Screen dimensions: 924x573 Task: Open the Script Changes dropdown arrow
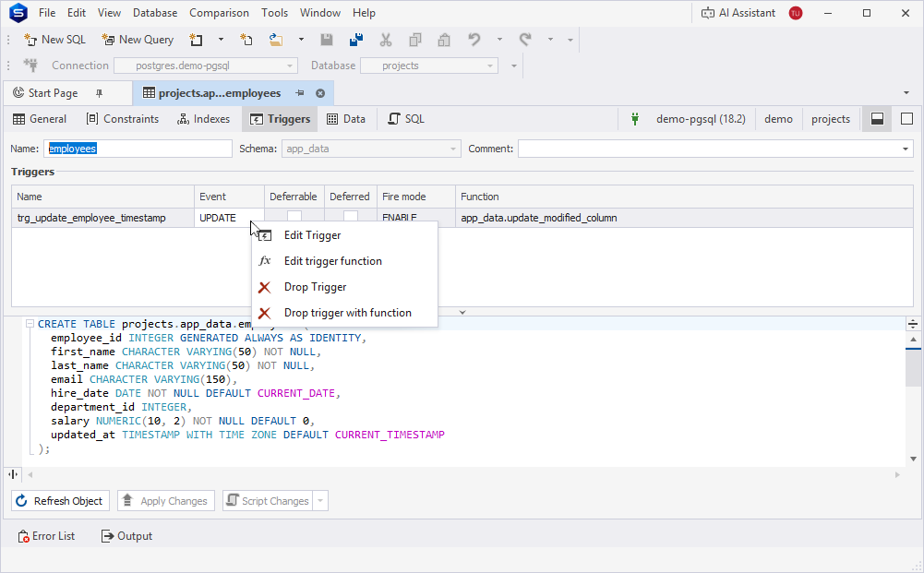point(320,501)
